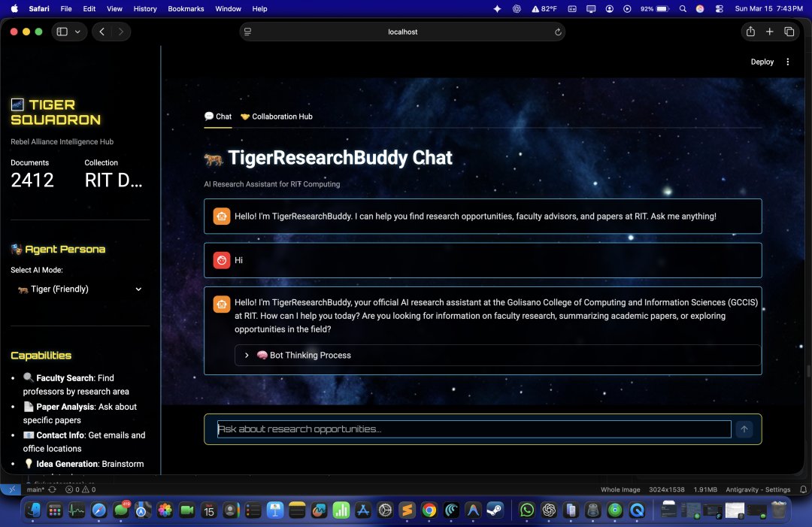Open Steam from the dock
Viewport: 812px width, 527px height.
pyautogui.click(x=495, y=510)
